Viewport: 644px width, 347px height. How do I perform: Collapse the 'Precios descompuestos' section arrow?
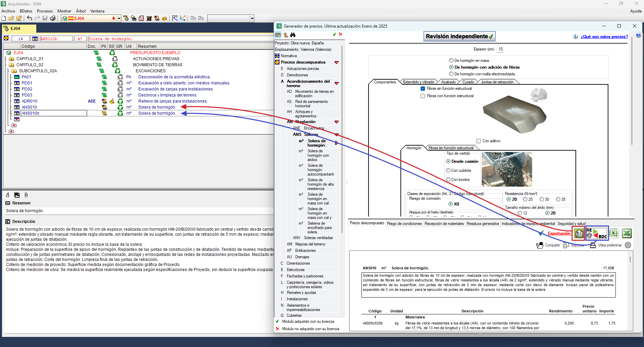(336, 62)
